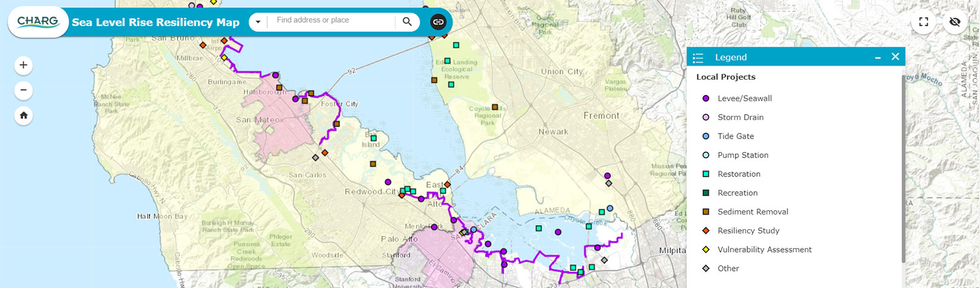The image size is (980, 288).
Task: Toggle the crossed-eye visibility button
Action: [954, 22]
